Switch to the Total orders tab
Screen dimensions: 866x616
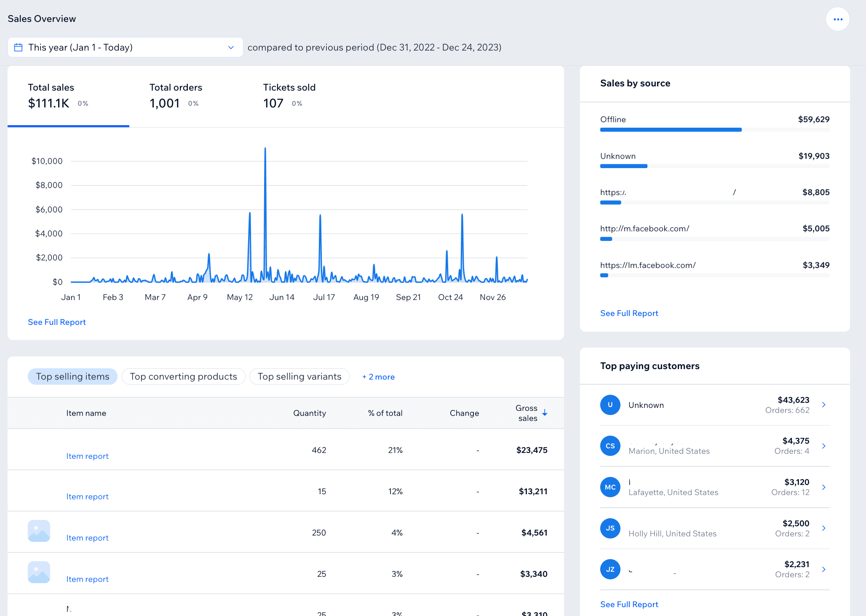(x=176, y=96)
